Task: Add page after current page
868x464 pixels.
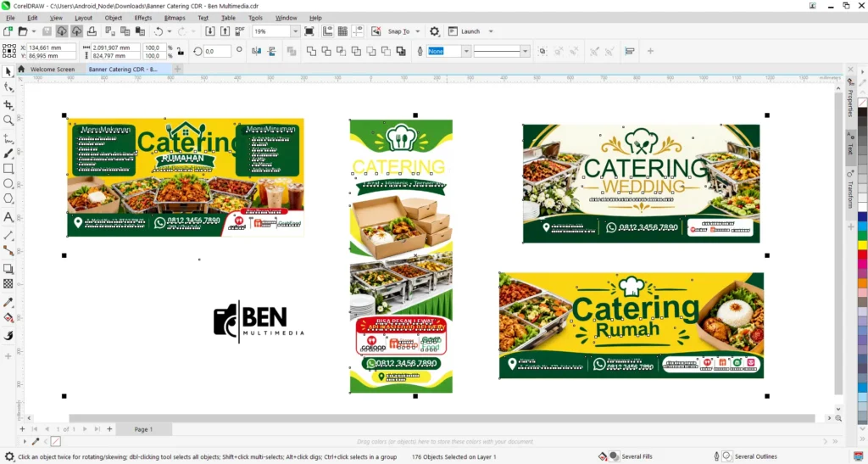Action: click(x=109, y=429)
